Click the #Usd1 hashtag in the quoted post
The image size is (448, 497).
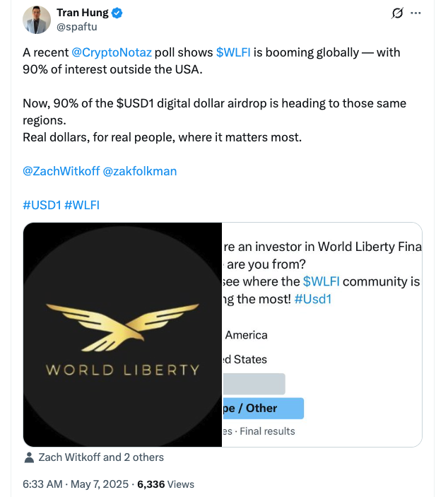[x=313, y=298]
